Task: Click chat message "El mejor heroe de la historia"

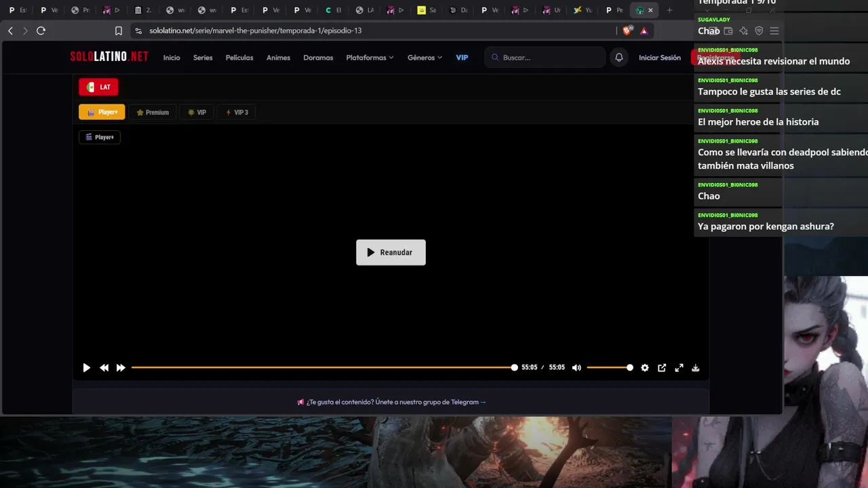Action: [758, 122]
